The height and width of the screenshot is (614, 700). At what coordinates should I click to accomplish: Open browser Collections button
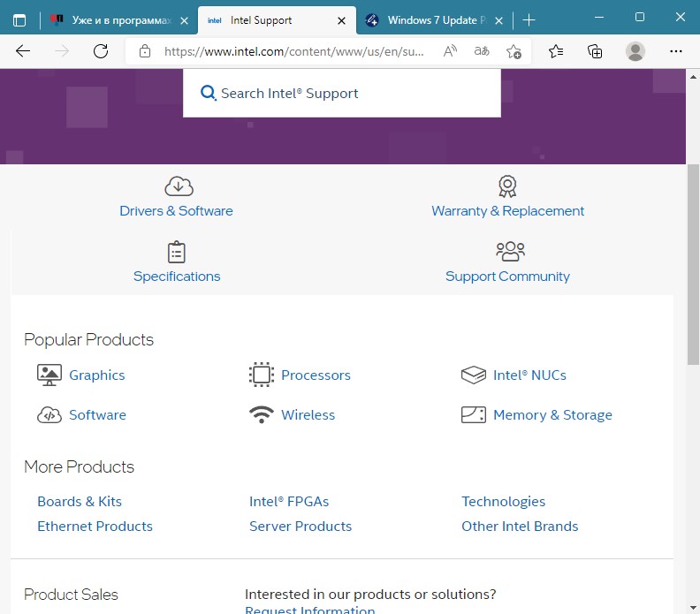coord(595,51)
